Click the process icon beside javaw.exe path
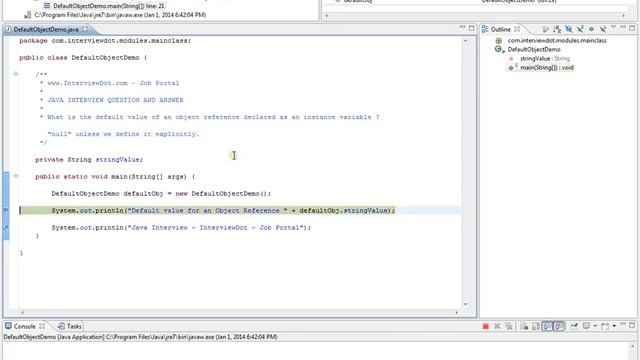640x360 pixels. (27, 15)
